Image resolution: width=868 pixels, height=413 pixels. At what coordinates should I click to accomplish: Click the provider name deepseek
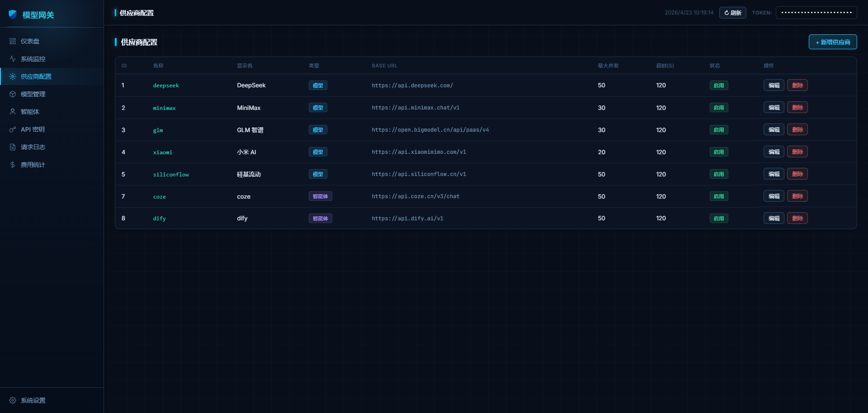point(166,85)
